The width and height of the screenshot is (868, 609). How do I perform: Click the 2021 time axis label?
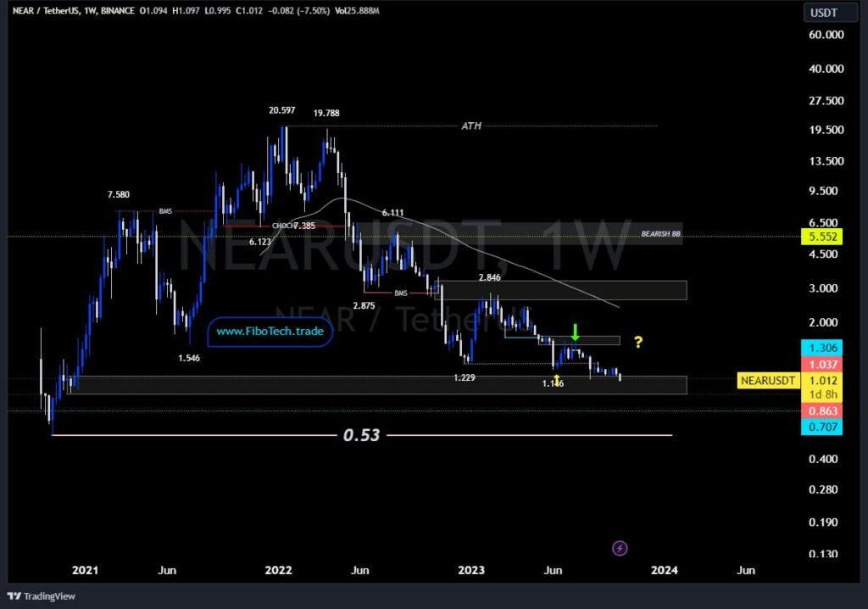coord(85,570)
